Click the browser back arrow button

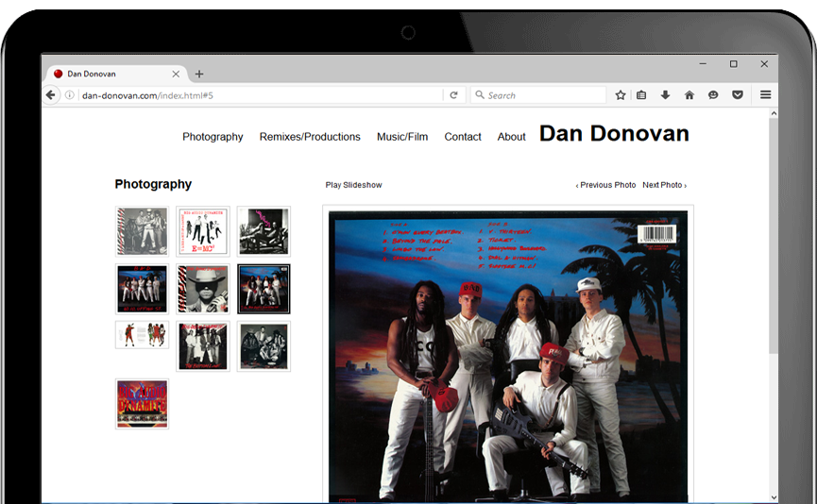[x=51, y=95]
